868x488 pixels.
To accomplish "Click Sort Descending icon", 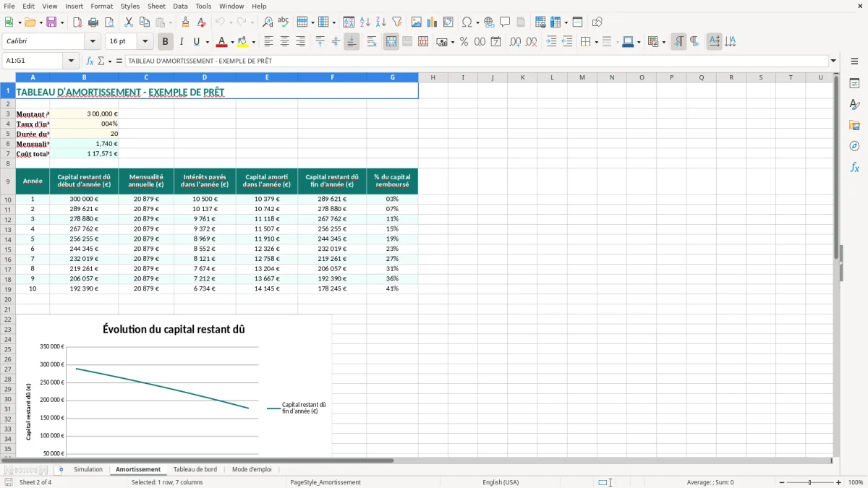I will point(380,22).
